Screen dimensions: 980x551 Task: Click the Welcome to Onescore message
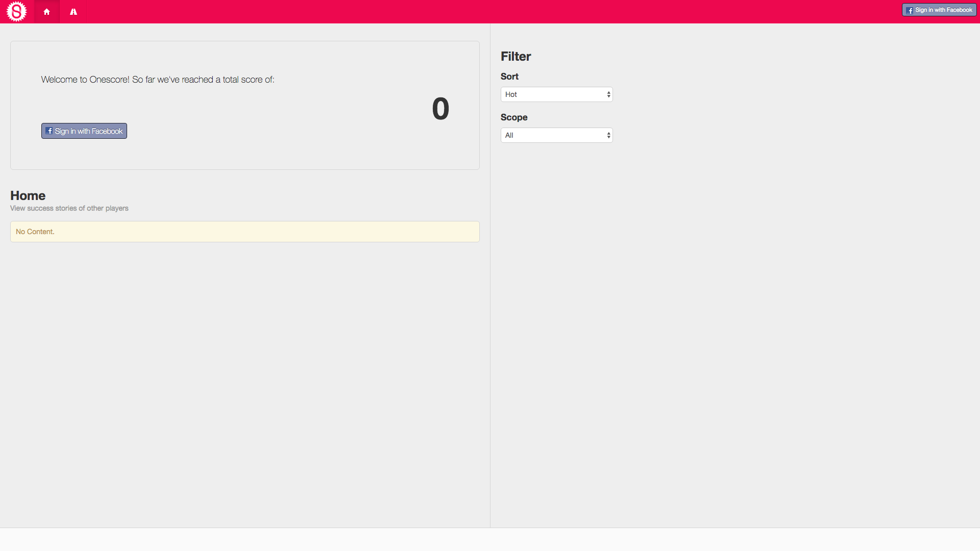(x=158, y=80)
